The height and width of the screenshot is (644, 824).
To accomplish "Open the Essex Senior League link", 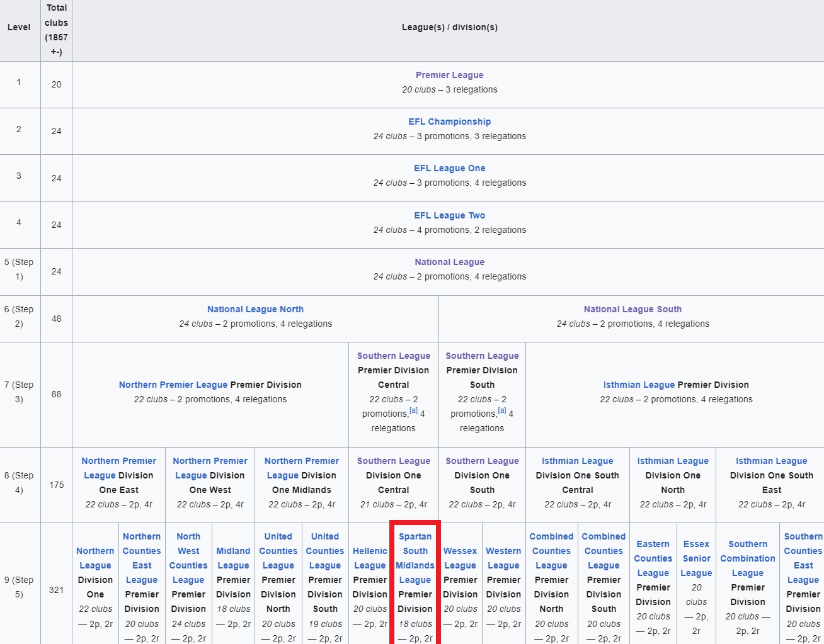I will (x=697, y=558).
